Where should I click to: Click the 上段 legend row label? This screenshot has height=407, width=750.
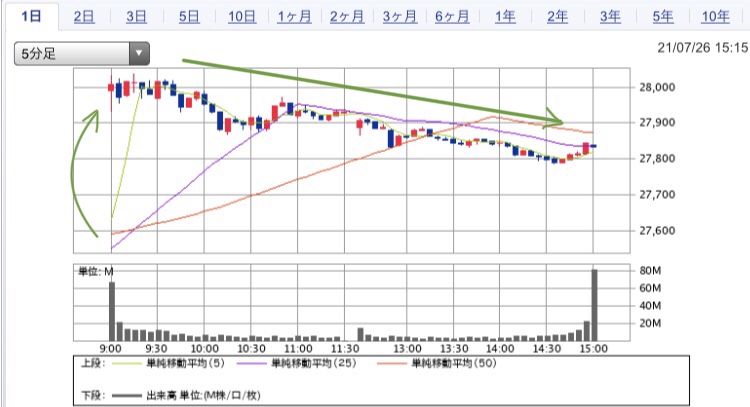pos(93,363)
